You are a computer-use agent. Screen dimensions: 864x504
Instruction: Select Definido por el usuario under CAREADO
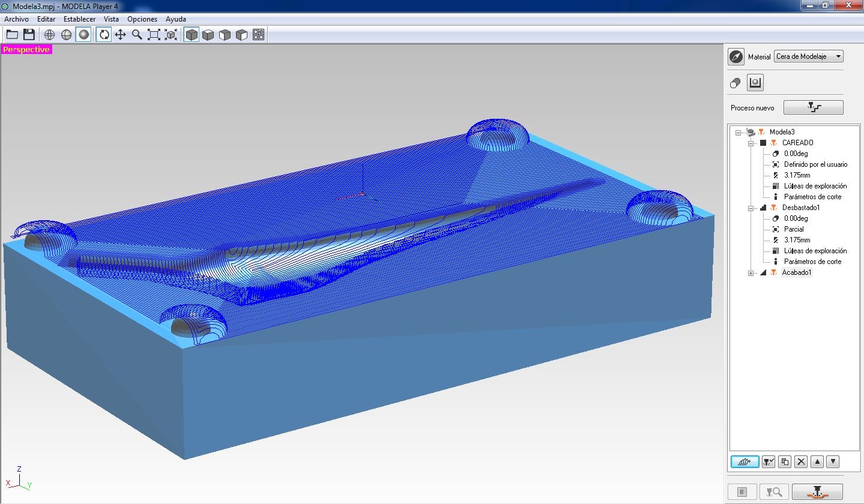coord(815,164)
